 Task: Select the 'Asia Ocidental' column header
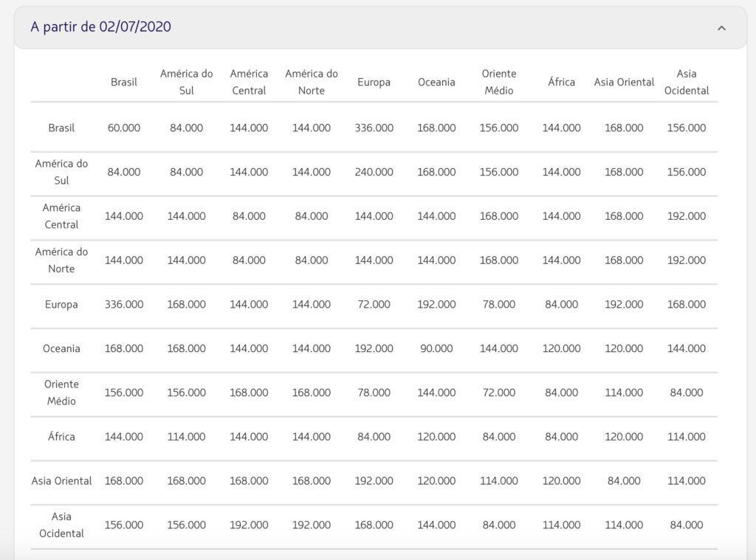click(x=687, y=82)
